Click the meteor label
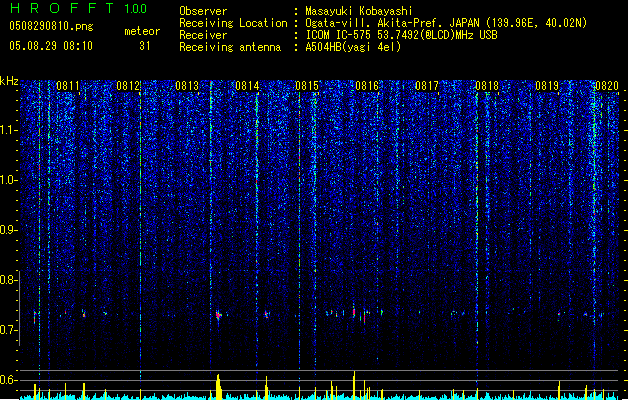 (142, 31)
